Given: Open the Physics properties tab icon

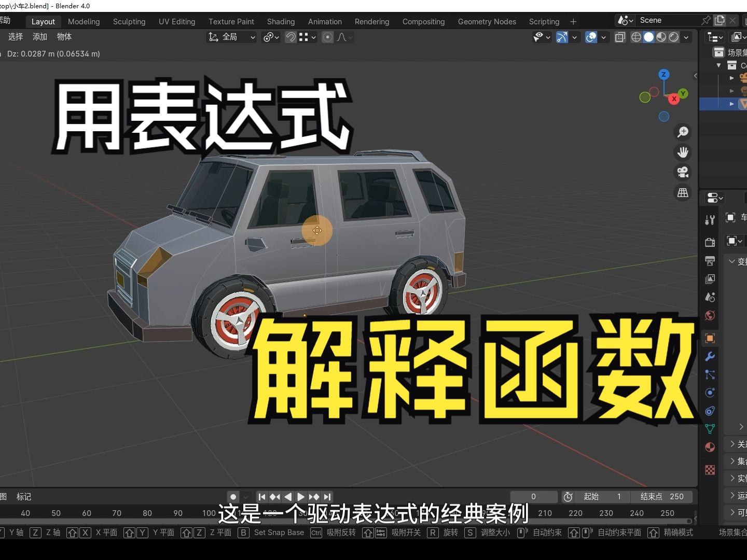Looking at the screenshot, I should click(x=710, y=393).
